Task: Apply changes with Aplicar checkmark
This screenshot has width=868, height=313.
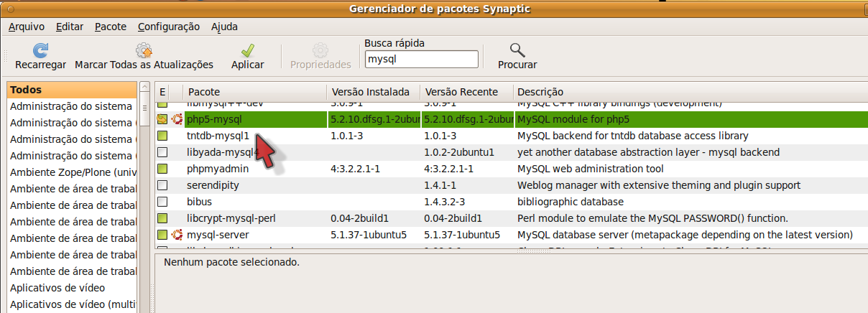Action: coord(247,57)
